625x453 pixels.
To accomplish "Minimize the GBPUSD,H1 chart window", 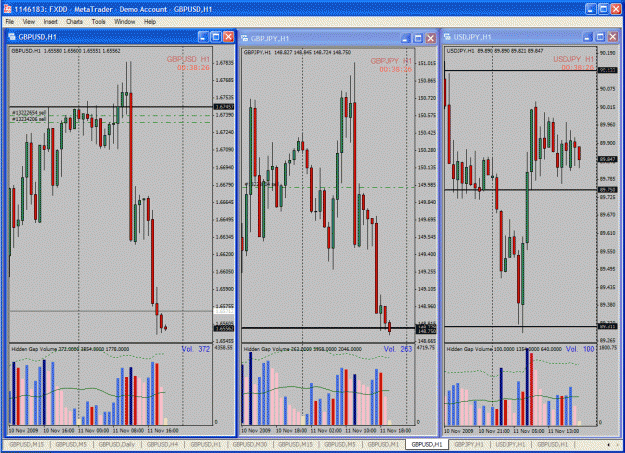I will click(203, 37).
